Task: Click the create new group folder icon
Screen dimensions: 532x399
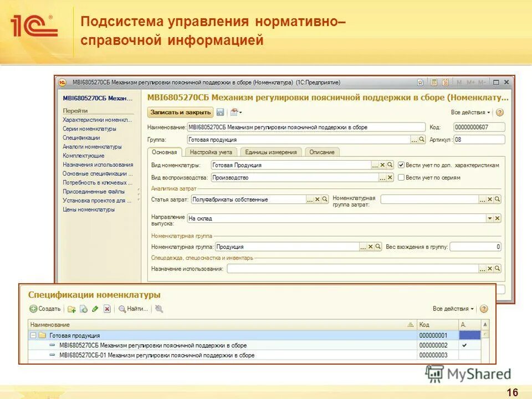Action: tap(71, 309)
